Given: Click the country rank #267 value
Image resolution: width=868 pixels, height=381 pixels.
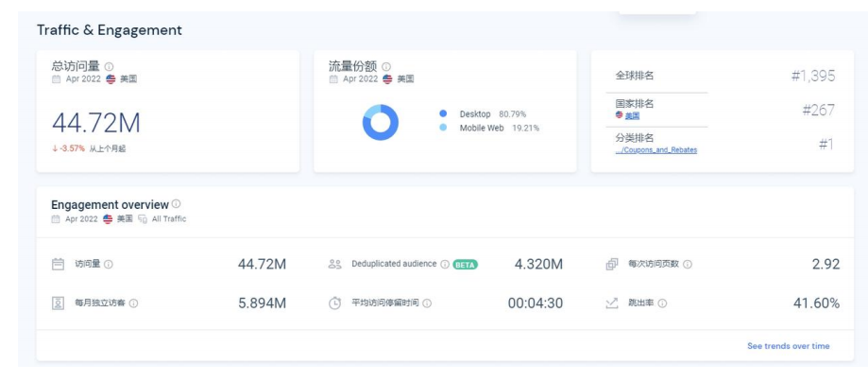Looking at the screenshot, I should tap(819, 111).
